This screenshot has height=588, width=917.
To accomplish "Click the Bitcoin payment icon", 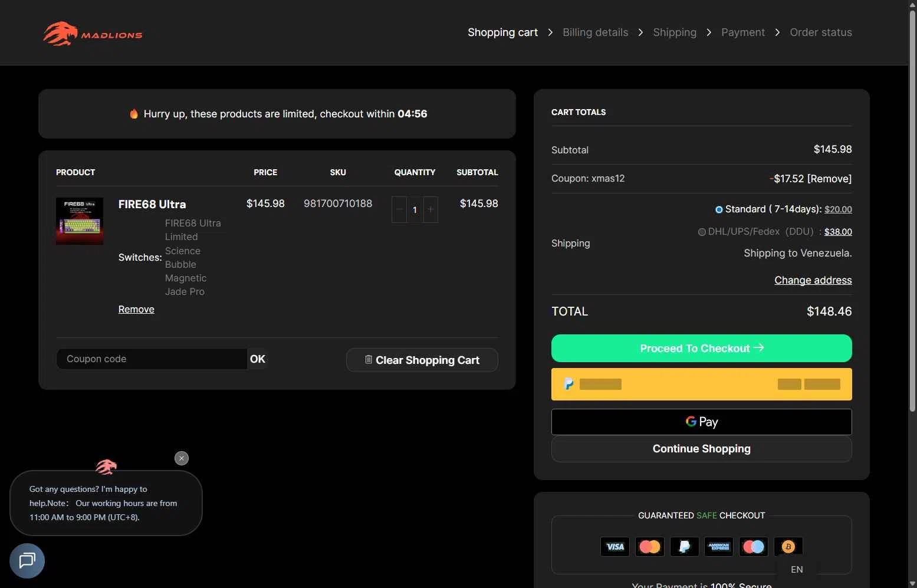I will click(788, 547).
